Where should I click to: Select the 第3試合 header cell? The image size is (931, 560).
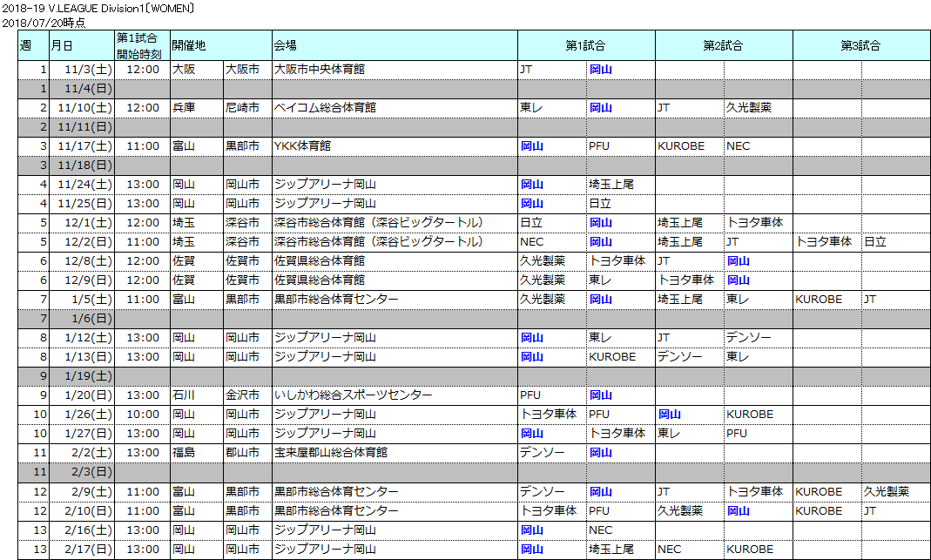tap(860, 45)
